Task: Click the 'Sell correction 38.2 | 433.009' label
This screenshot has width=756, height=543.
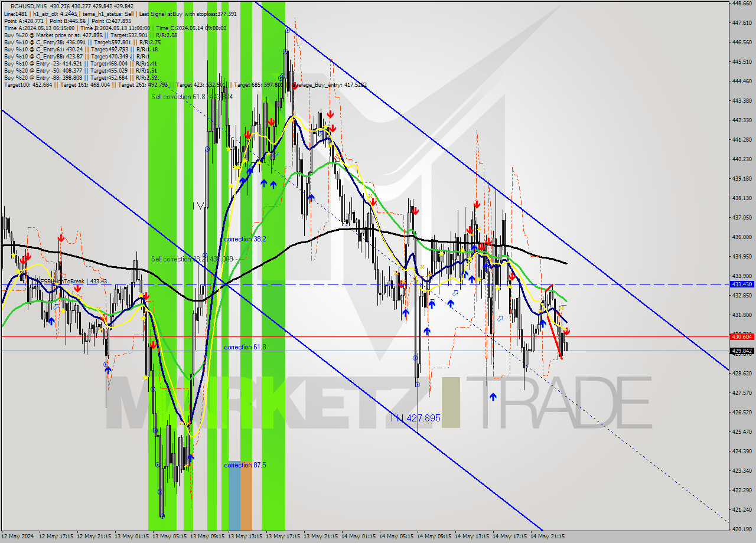Action: 193,259
